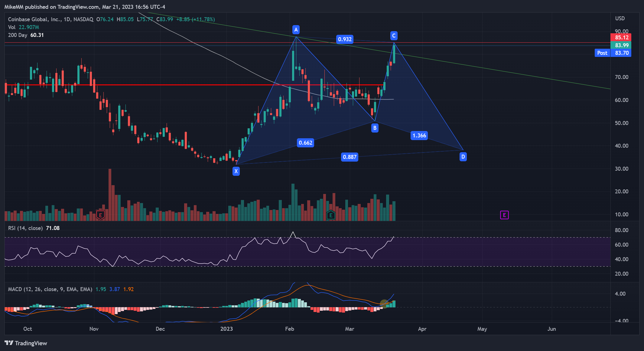Click the Apr label on time axis

point(422,329)
